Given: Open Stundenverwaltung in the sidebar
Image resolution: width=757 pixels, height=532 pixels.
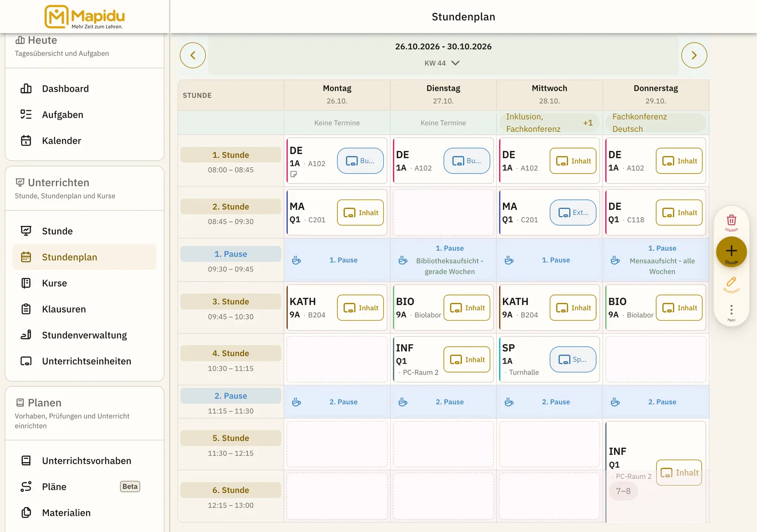Looking at the screenshot, I should click(x=85, y=335).
